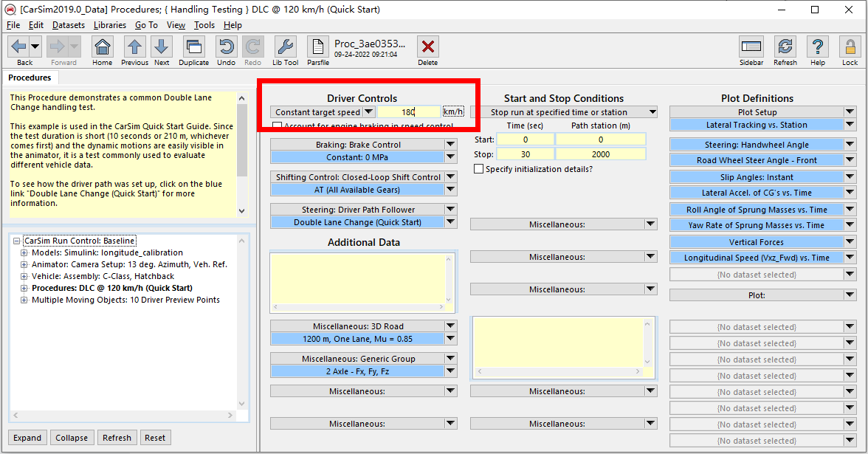This screenshot has height=454, width=868.
Task: Delete the dataset with red X
Action: (x=428, y=47)
